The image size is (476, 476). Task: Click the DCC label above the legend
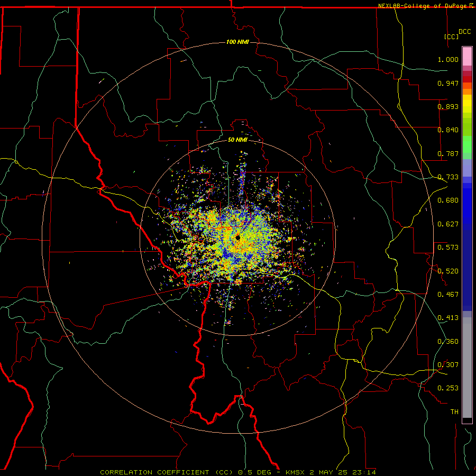tap(464, 32)
